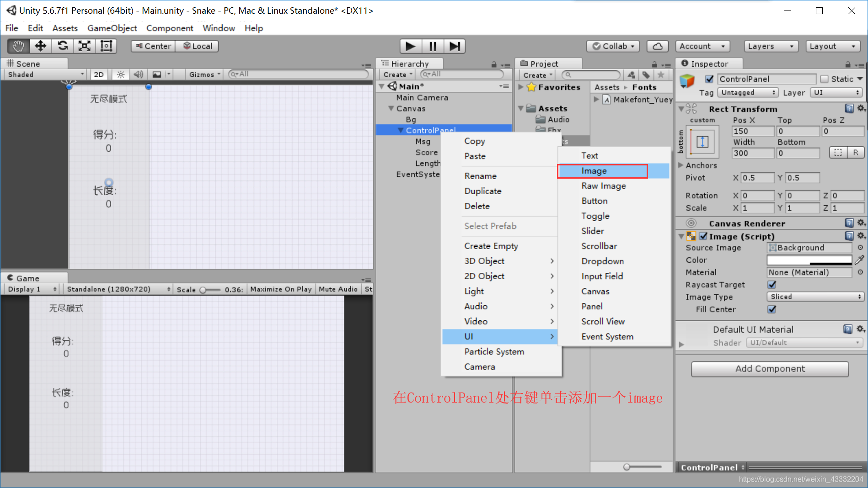Image resolution: width=868 pixels, height=488 pixels.
Task: Click the Pos X input field
Action: (x=752, y=131)
